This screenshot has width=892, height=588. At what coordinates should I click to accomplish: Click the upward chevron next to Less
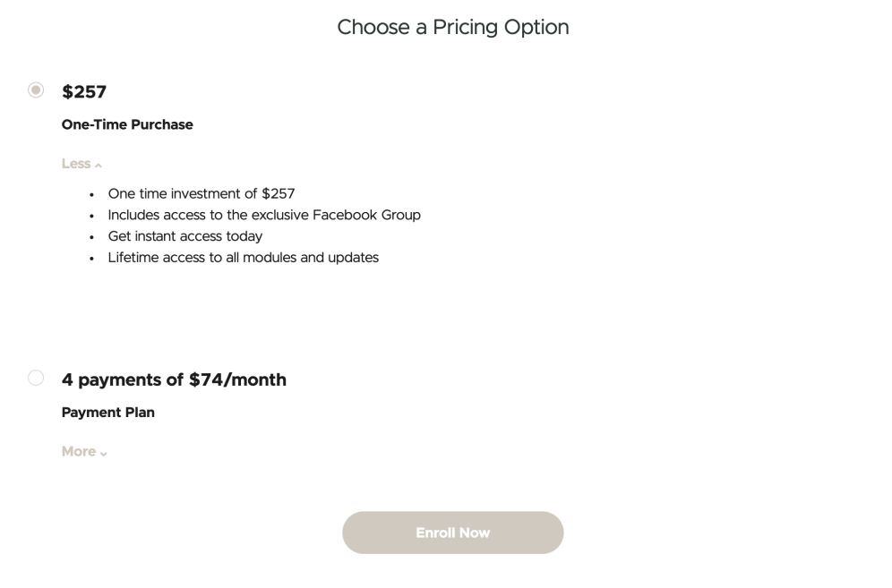click(97, 165)
